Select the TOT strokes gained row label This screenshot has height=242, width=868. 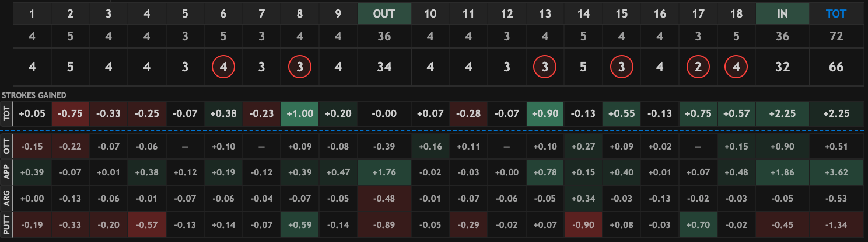click(x=6, y=114)
